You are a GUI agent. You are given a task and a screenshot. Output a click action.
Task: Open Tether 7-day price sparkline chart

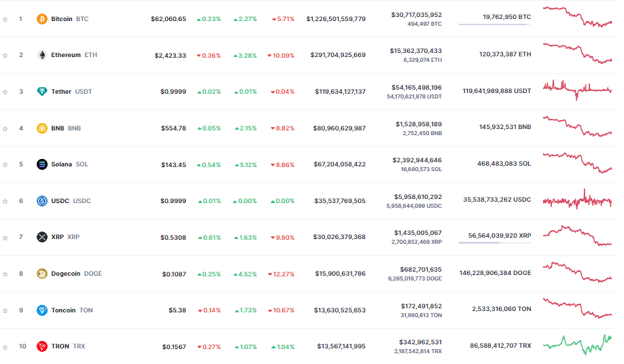[x=577, y=90]
